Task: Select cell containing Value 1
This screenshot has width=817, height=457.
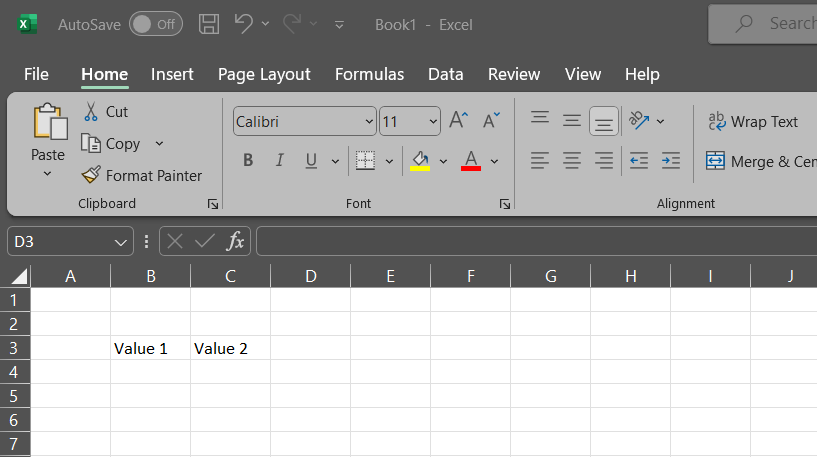Action: point(151,348)
